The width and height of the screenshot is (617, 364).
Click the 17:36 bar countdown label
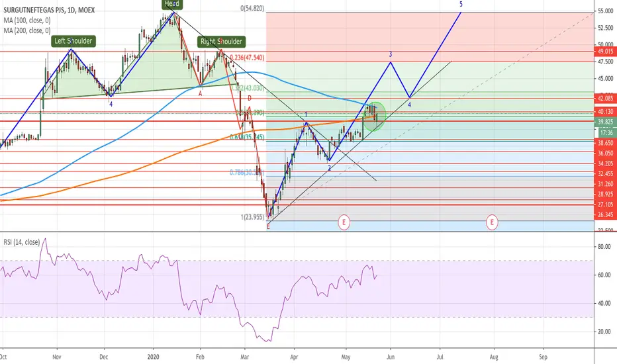pos(606,132)
